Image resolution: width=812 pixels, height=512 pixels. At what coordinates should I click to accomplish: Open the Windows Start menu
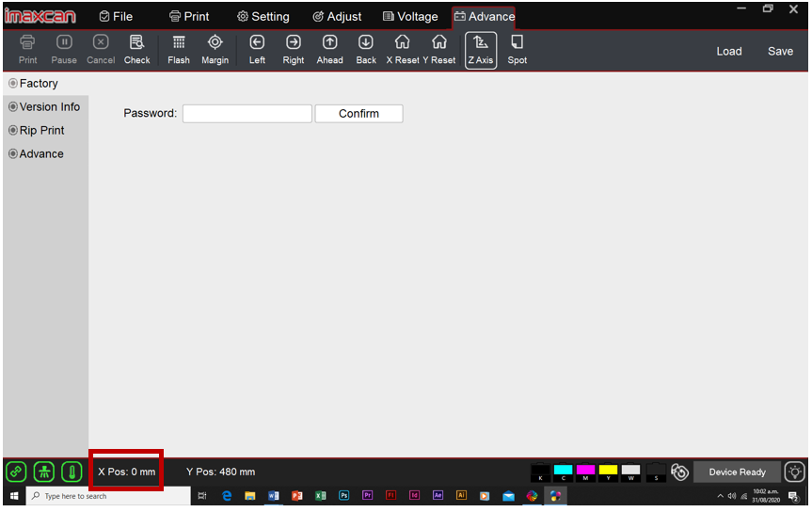tap(14, 496)
